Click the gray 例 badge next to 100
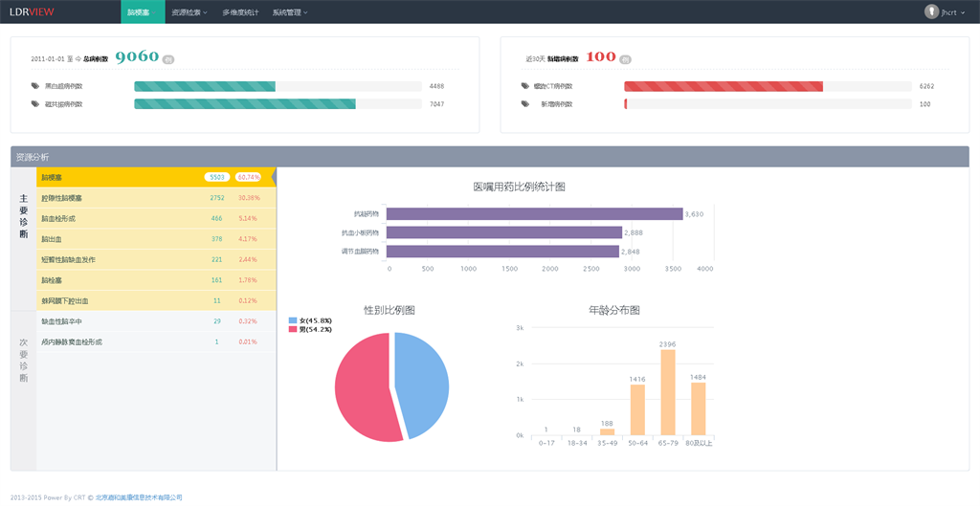980x506 pixels. tap(626, 59)
